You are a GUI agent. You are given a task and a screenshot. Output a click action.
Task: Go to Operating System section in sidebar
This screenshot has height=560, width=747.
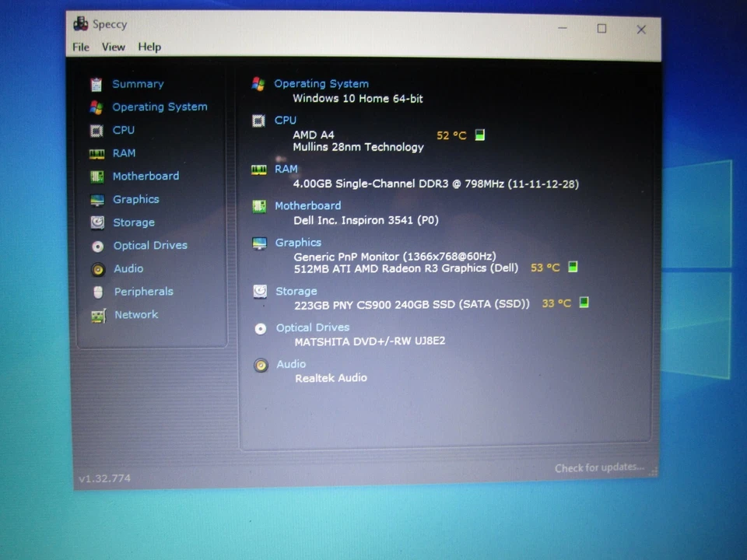coord(160,107)
